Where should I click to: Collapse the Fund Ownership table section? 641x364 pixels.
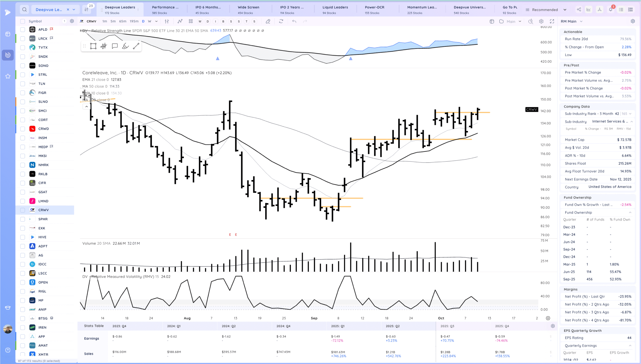(x=630, y=212)
